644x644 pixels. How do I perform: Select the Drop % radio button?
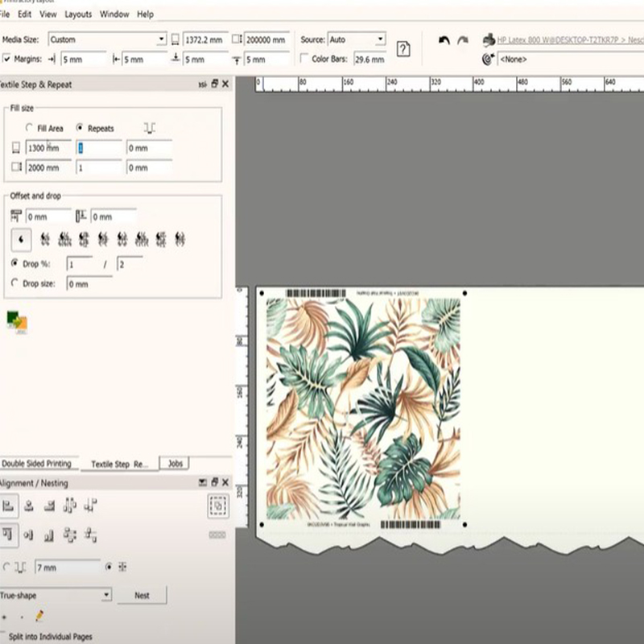14,263
